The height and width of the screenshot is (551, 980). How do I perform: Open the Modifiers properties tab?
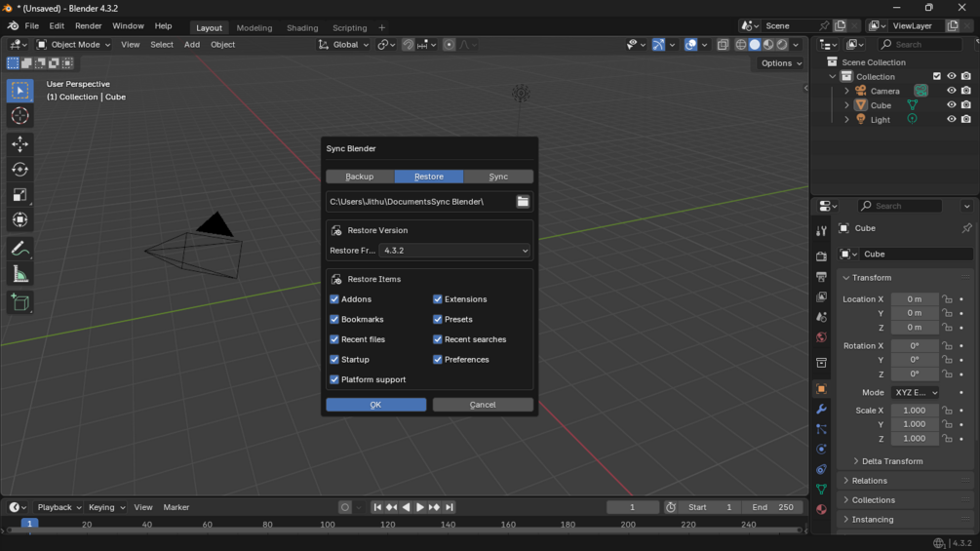click(x=821, y=410)
